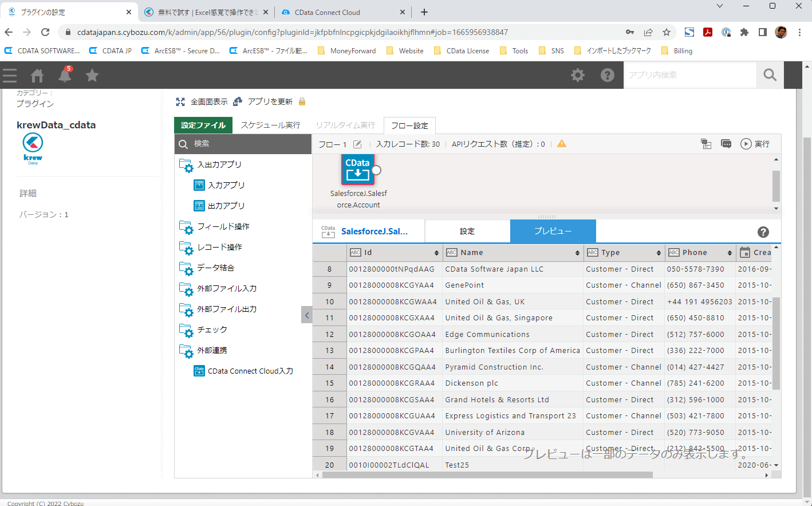Switch to the 設定 tab in the node panel
The height and width of the screenshot is (506, 812).
(467, 232)
